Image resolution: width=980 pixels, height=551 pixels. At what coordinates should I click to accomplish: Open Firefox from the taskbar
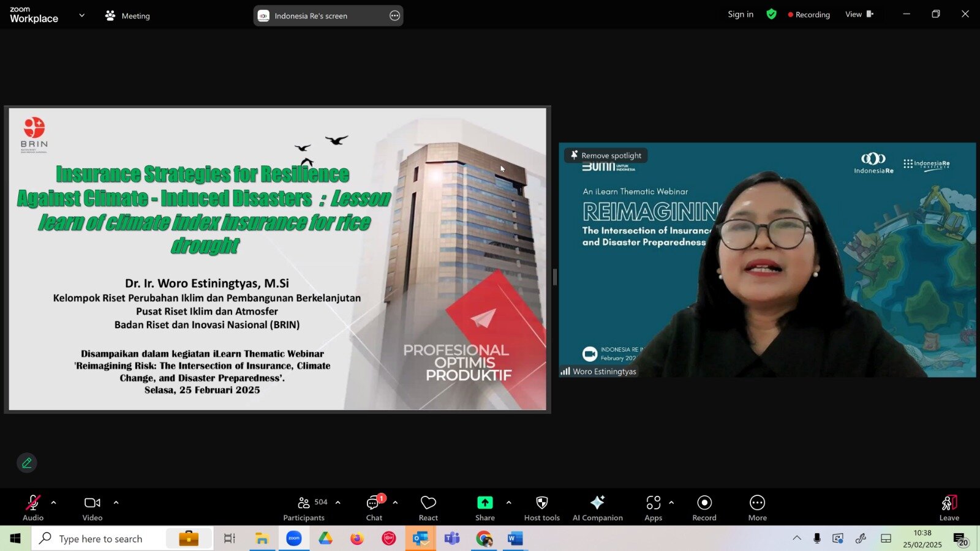pyautogui.click(x=357, y=539)
